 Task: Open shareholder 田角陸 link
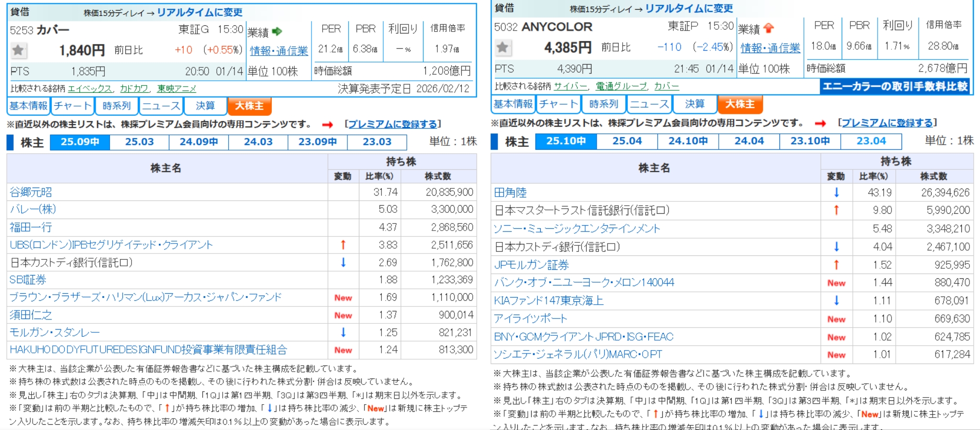point(510,193)
